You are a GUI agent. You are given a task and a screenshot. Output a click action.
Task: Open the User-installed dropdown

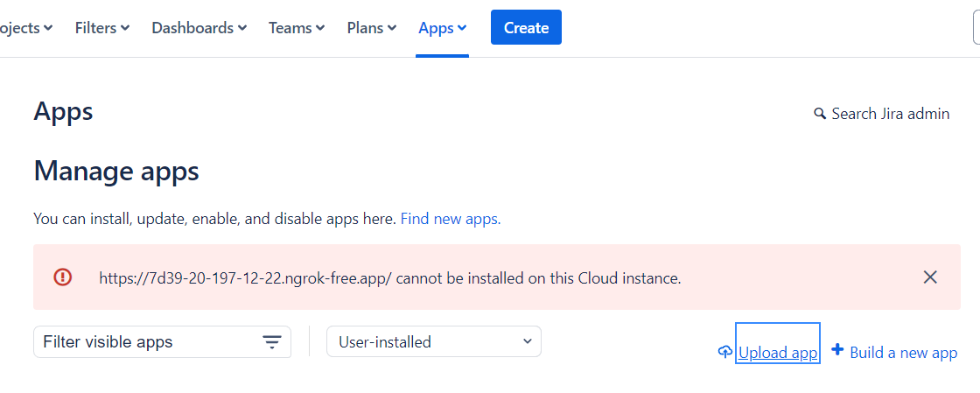(x=434, y=341)
